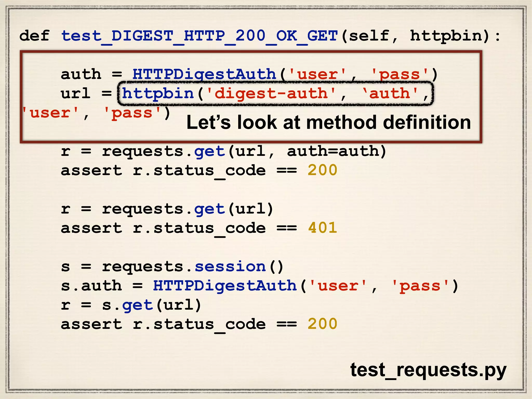
Task: Click the 'self' parameter in the signature
Action: [369, 36]
